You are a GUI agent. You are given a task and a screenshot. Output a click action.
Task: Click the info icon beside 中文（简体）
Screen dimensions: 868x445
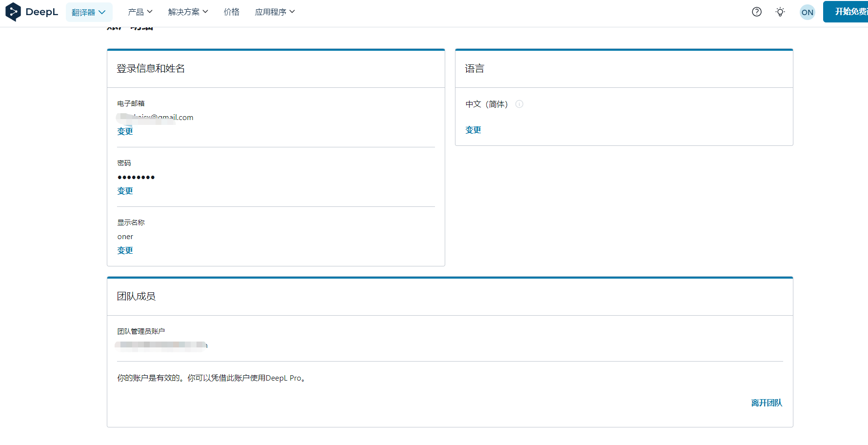click(519, 104)
